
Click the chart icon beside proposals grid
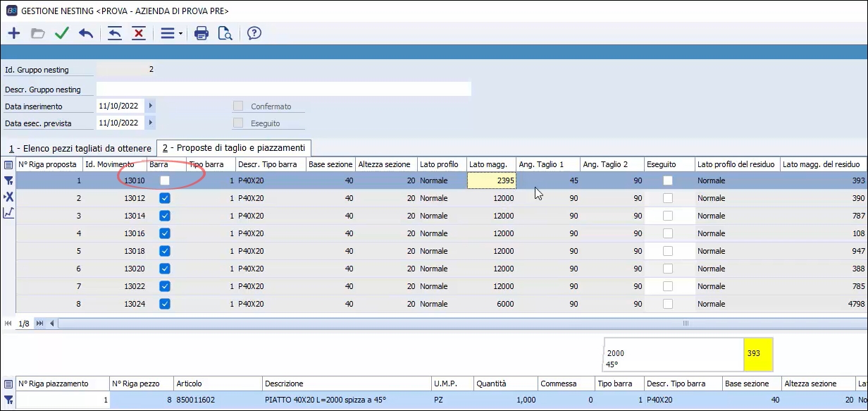tap(8, 213)
